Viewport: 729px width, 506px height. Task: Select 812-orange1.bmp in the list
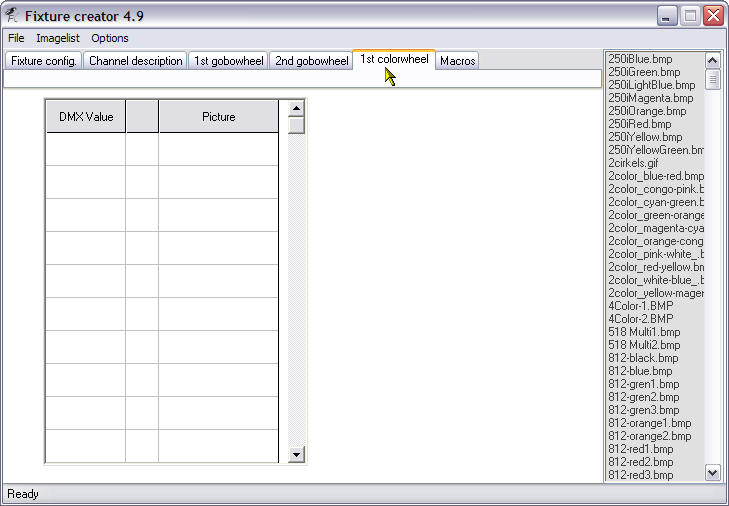(649, 423)
